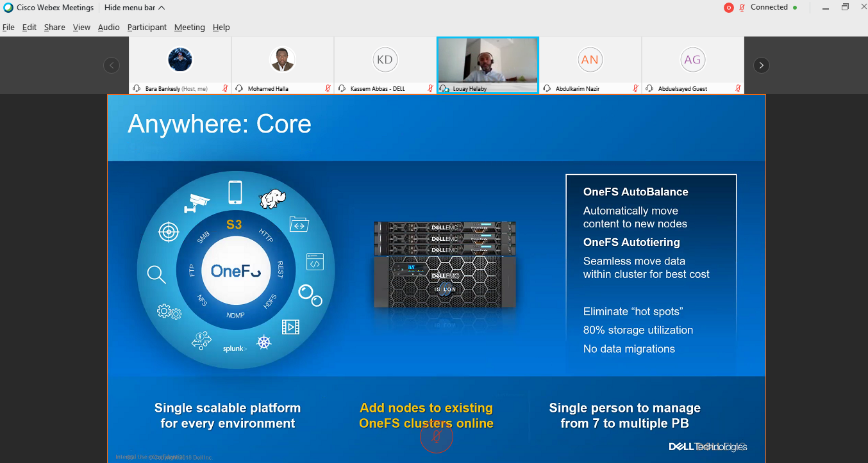This screenshot has height=463, width=868.
Task: Click muted mic icon for Kassem Abbas
Action: point(430,88)
